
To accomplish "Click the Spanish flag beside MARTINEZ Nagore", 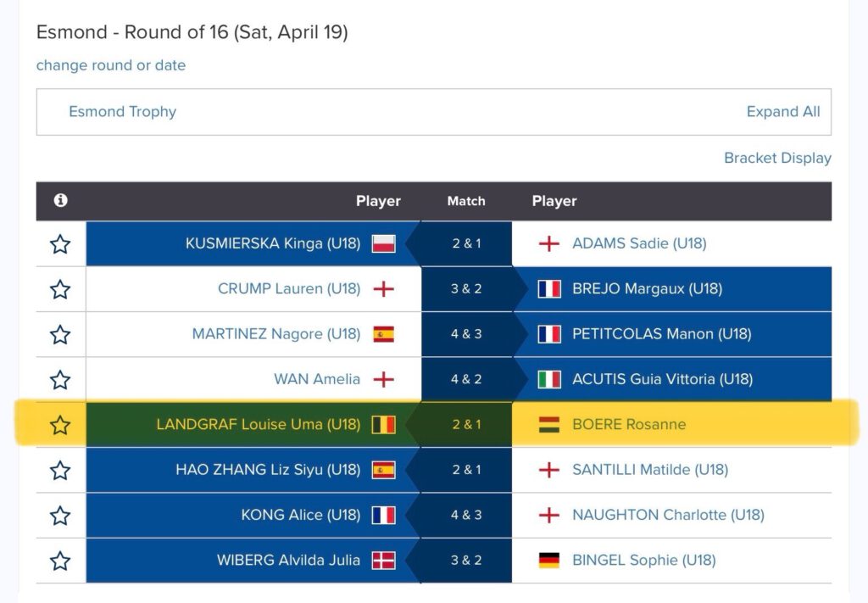I will tap(384, 334).
